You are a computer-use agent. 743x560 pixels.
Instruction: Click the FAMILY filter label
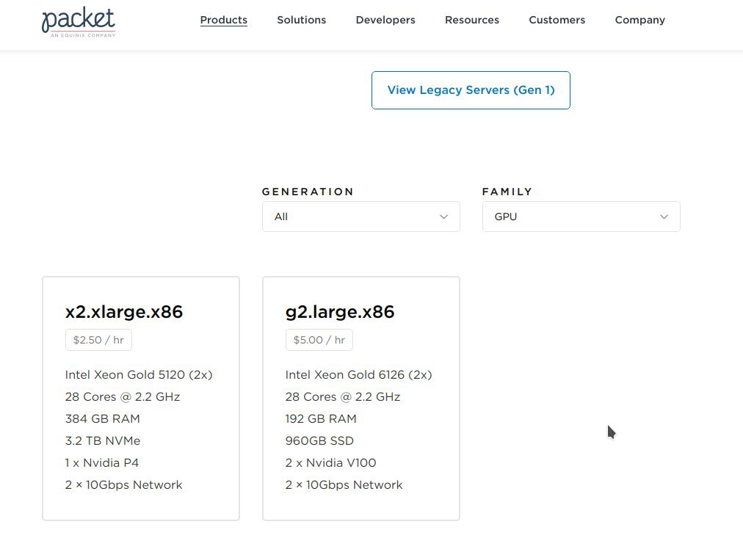click(x=507, y=192)
